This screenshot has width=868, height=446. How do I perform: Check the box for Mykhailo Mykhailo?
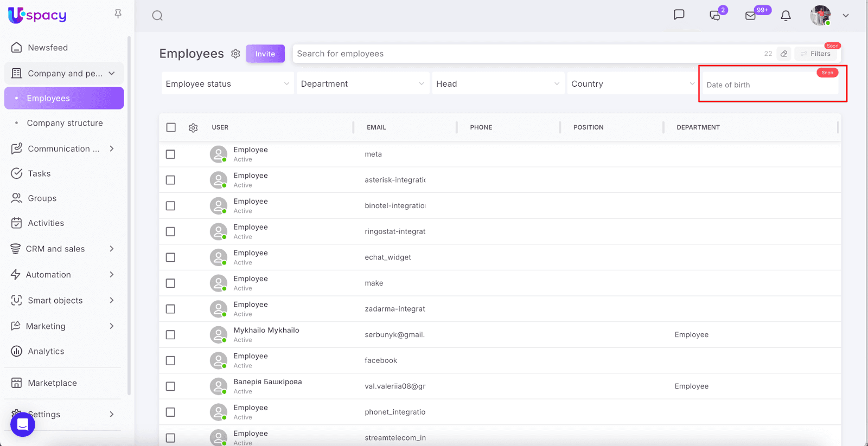(x=170, y=335)
